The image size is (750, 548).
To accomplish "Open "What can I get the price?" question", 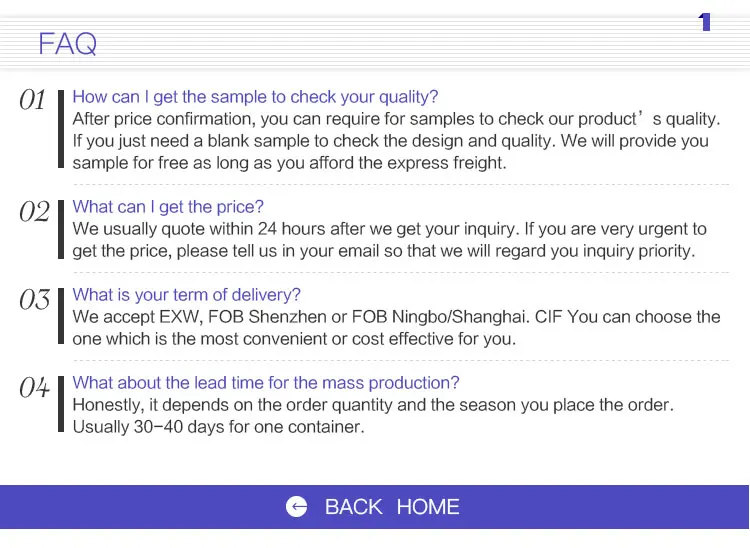I will pos(168,207).
